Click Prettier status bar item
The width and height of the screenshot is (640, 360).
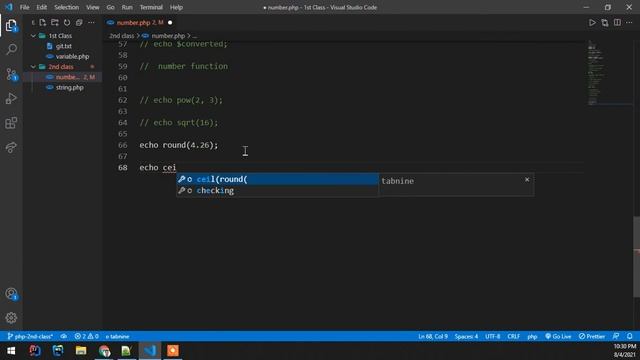coord(591,336)
